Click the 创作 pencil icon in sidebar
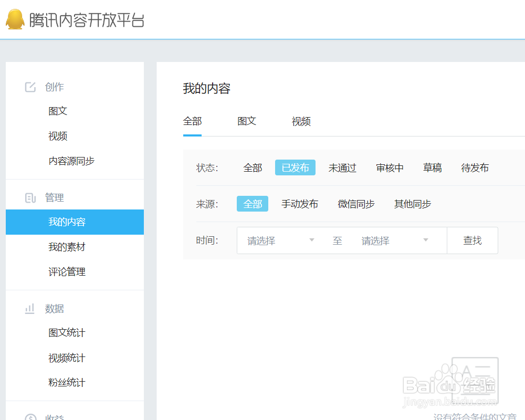 30,87
